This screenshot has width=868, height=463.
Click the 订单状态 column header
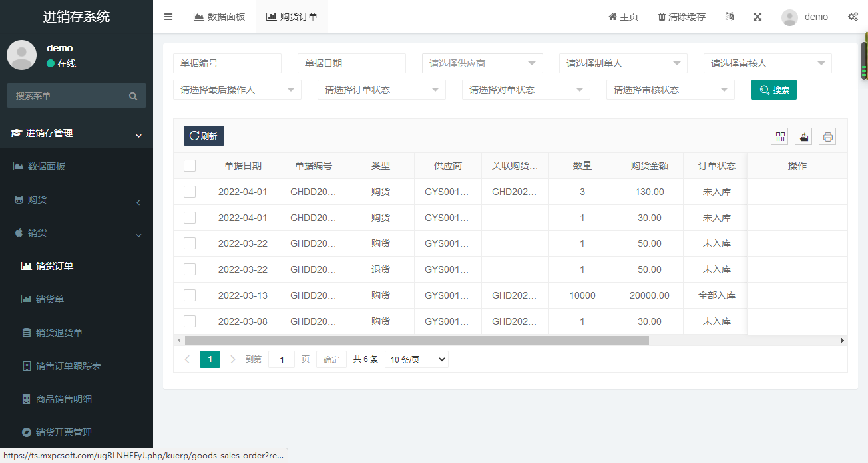(x=717, y=166)
